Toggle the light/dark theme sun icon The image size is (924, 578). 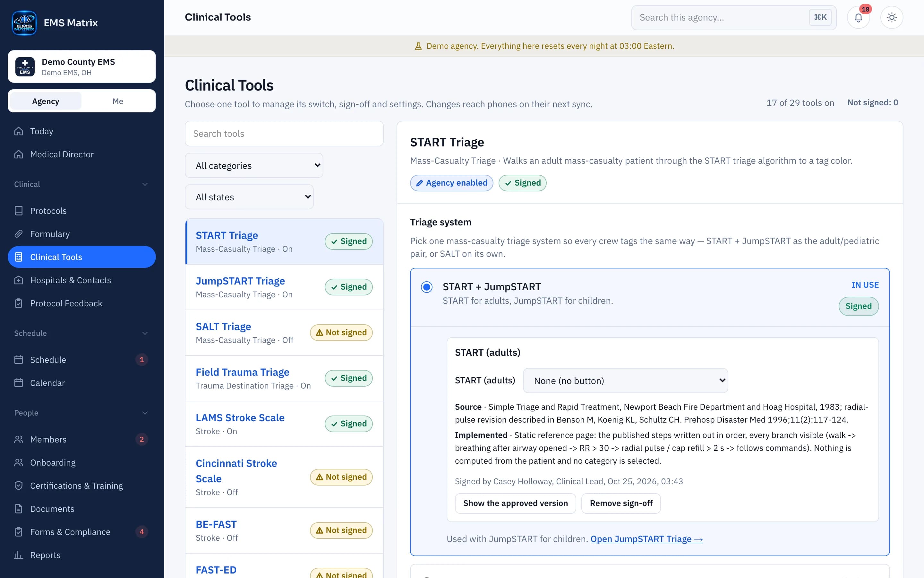[892, 18]
